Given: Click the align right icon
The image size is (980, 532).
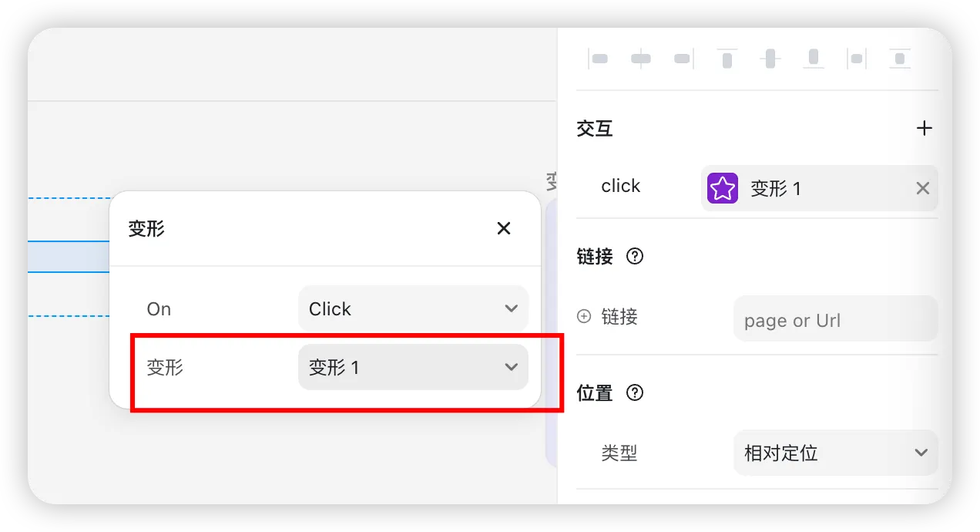Looking at the screenshot, I should pos(683,59).
